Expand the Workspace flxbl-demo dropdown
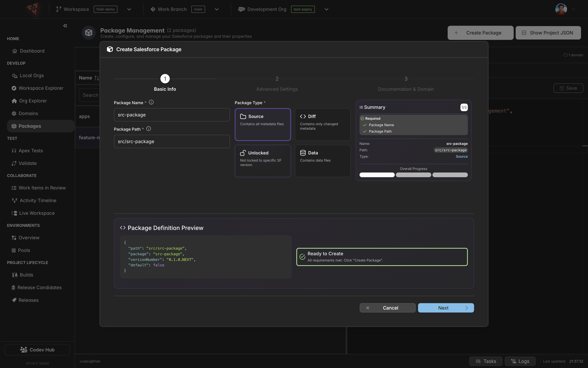The width and height of the screenshot is (588, 368). pyautogui.click(x=129, y=9)
